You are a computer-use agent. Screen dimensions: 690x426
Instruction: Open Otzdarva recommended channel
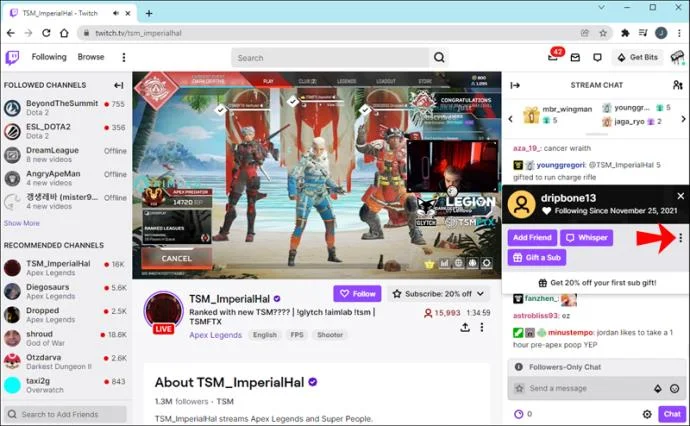[65, 362]
